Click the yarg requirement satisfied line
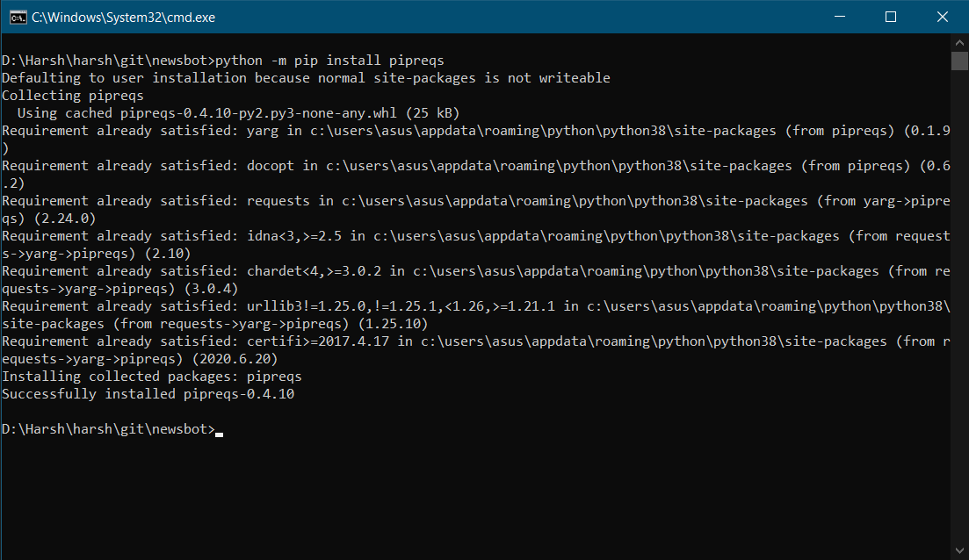 [476, 140]
